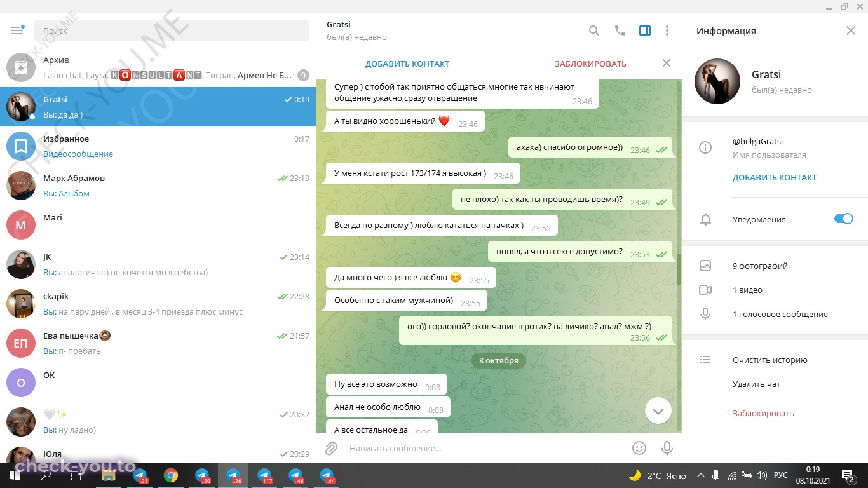Open Gratsi profile photo in info panel
This screenshot has height=488, width=868.
[x=717, y=81]
